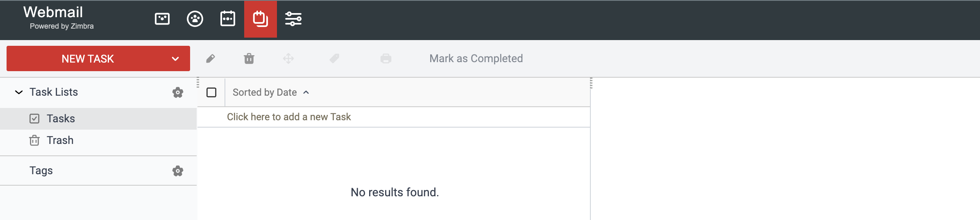This screenshot has width=980, height=220.
Task: Click the pencil Edit task icon
Action: point(211,59)
